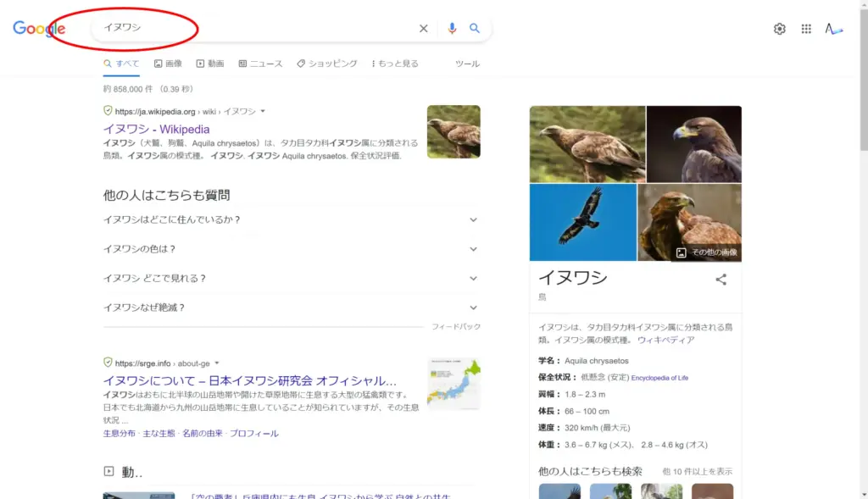This screenshot has height=499, width=868.
Task: Start voice search with the microphone icon
Action: tap(452, 28)
